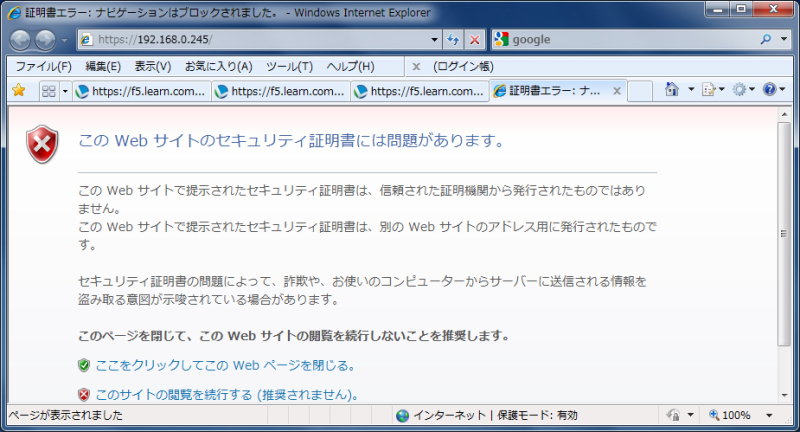Click the Home page icon
The image size is (800, 432).
click(673, 90)
